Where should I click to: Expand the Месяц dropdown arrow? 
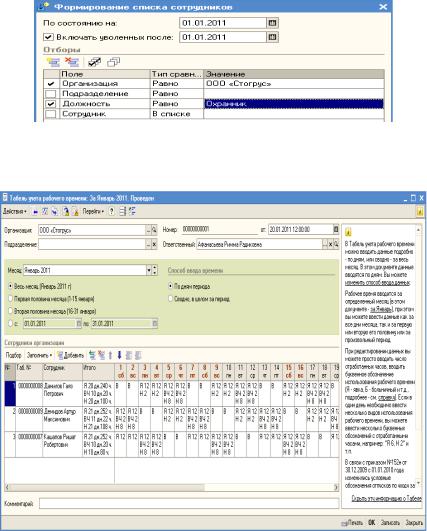point(149,270)
